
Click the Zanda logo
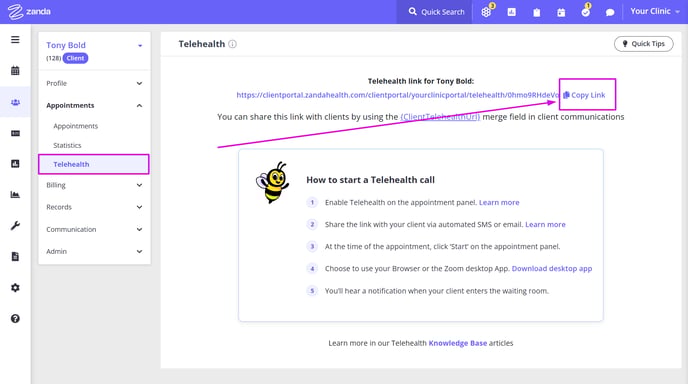click(x=29, y=12)
